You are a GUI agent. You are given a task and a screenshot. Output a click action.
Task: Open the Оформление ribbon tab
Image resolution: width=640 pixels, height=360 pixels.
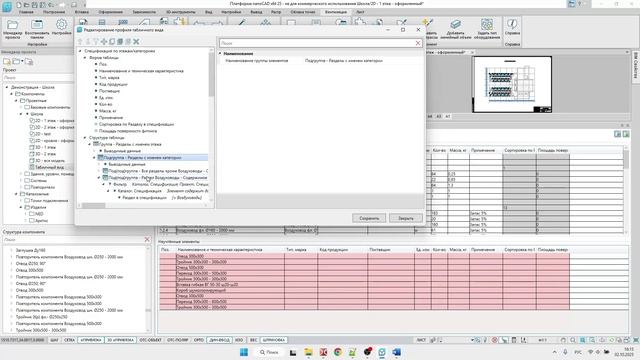(x=110, y=12)
